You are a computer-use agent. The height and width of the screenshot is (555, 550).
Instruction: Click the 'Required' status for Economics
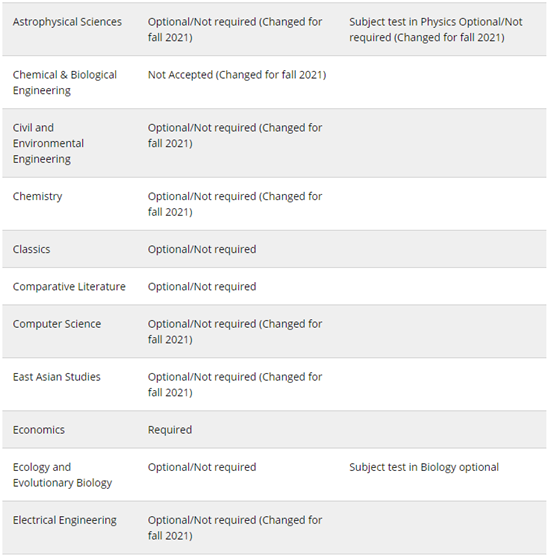pyautogui.click(x=170, y=430)
